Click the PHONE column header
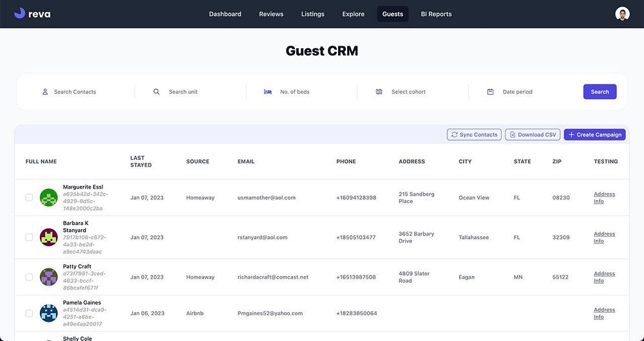 pyautogui.click(x=346, y=161)
